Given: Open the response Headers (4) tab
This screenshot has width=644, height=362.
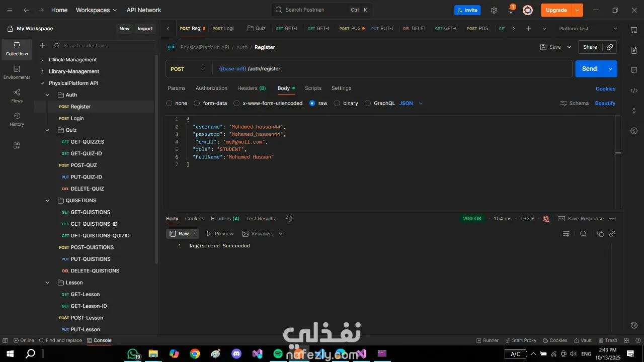Looking at the screenshot, I should (x=225, y=219).
